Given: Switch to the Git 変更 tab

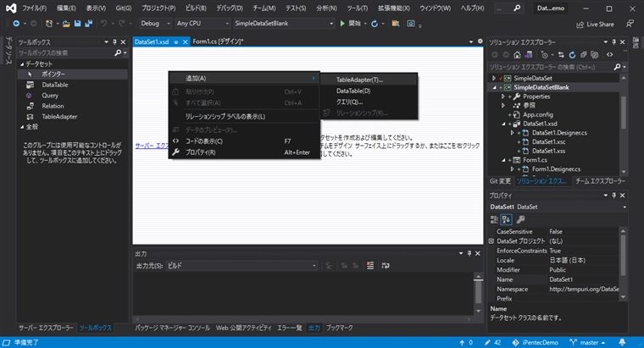Looking at the screenshot, I should point(500,181).
